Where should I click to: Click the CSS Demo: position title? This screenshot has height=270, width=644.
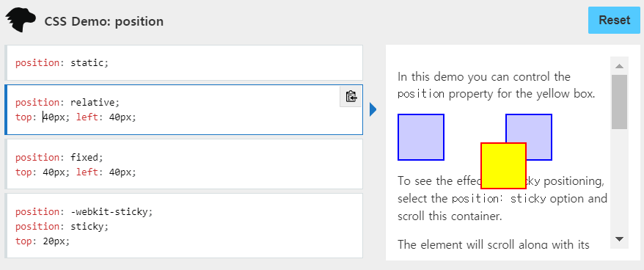click(104, 21)
